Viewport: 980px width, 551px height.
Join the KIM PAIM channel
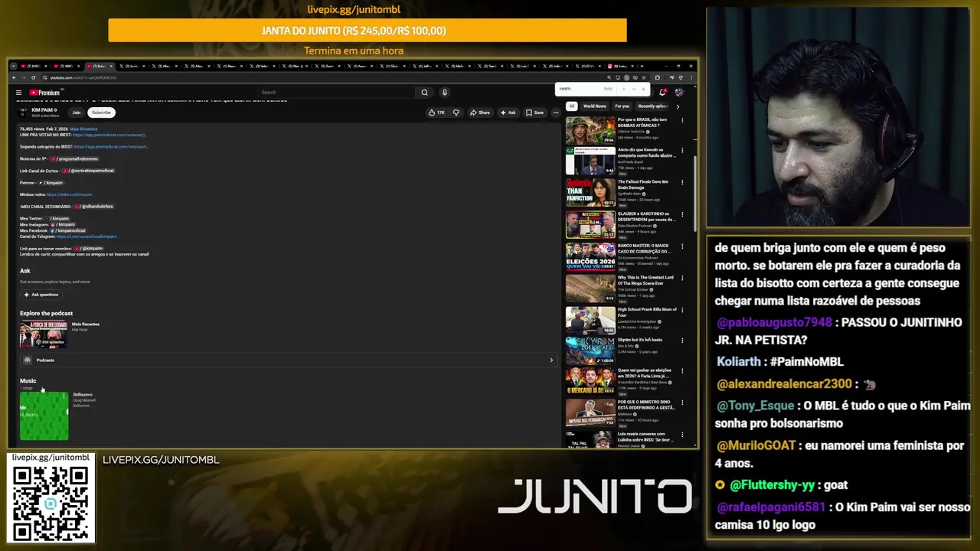[x=77, y=112]
